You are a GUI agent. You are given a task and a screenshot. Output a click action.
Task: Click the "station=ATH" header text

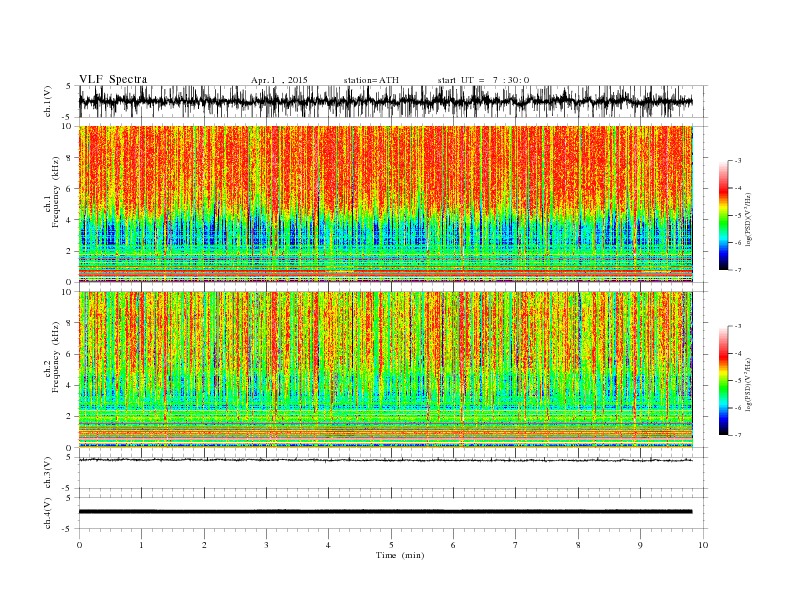371,80
